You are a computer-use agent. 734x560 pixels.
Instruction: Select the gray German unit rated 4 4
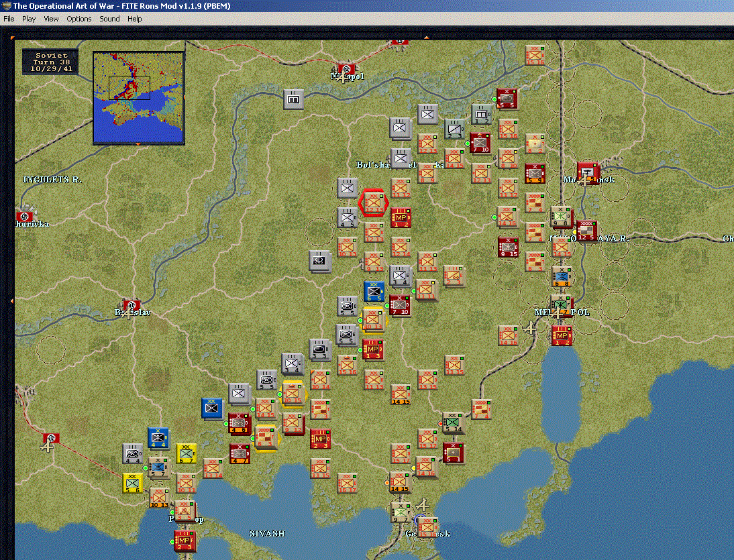pos(132,453)
